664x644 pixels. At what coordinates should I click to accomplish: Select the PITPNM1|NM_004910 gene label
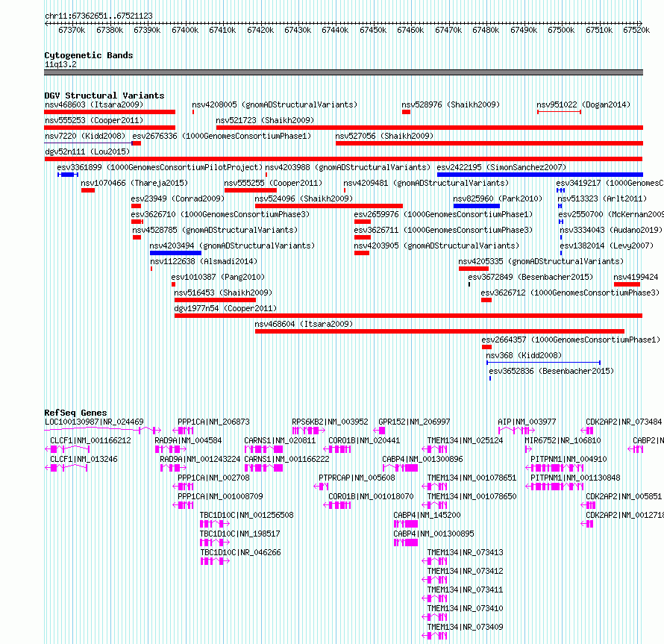pos(569,459)
